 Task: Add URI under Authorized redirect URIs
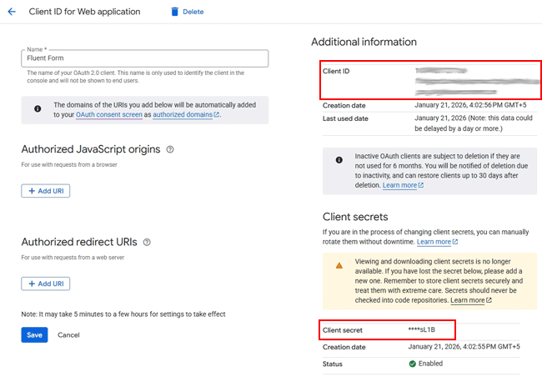[46, 284]
